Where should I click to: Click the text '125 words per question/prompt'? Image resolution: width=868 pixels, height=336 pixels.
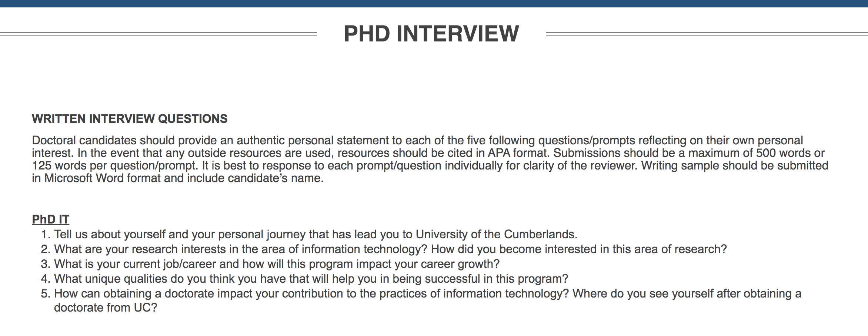[x=115, y=165]
